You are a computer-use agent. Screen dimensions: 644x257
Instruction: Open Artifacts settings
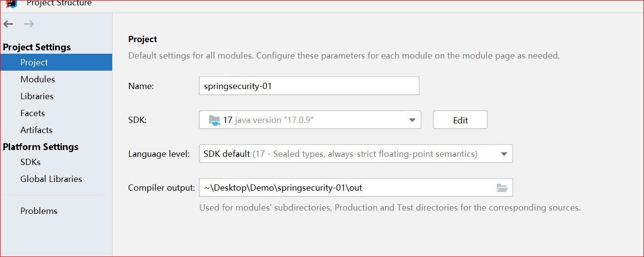(36, 130)
